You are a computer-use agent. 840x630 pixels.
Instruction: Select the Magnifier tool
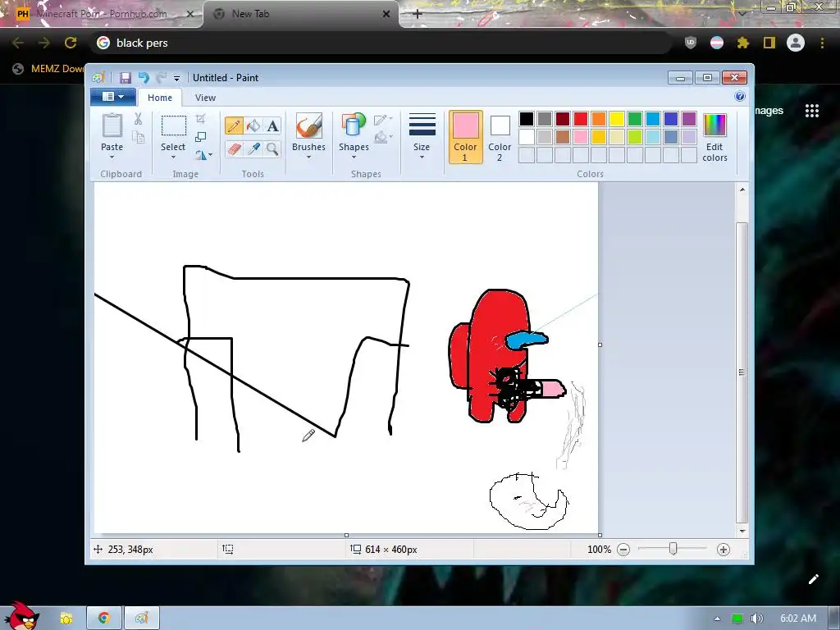click(x=272, y=148)
